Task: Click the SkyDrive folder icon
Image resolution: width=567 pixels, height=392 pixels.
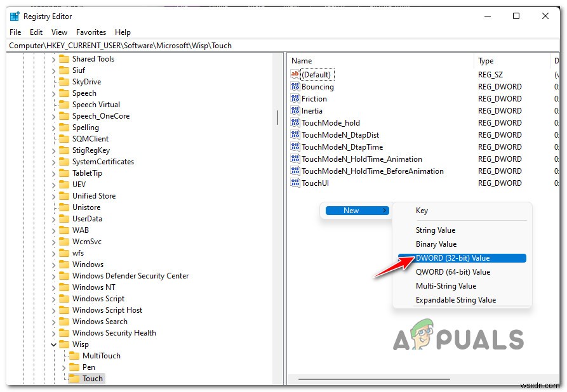Action: [x=64, y=81]
